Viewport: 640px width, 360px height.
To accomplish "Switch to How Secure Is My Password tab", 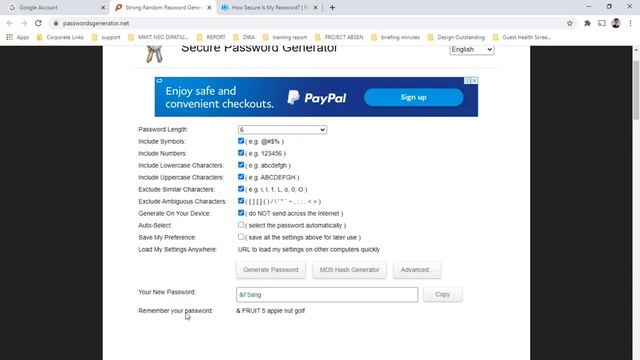I will [269, 7].
